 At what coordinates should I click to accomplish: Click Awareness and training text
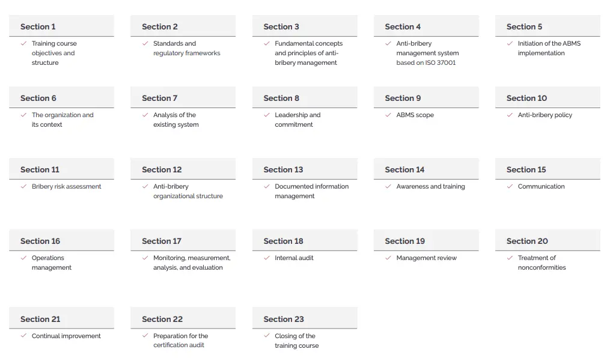coord(430,187)
